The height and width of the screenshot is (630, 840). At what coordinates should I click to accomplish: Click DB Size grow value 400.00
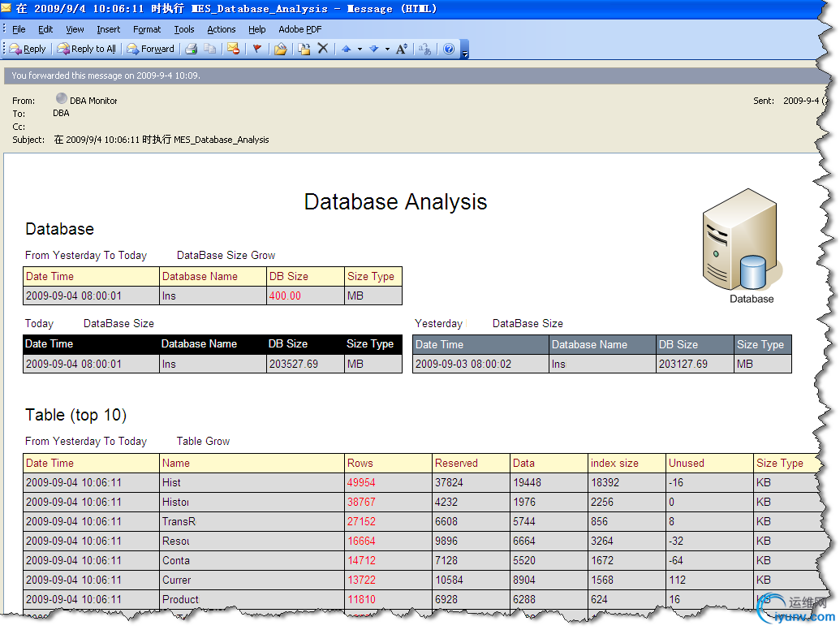pyautogui.click(x=285, y=296)
